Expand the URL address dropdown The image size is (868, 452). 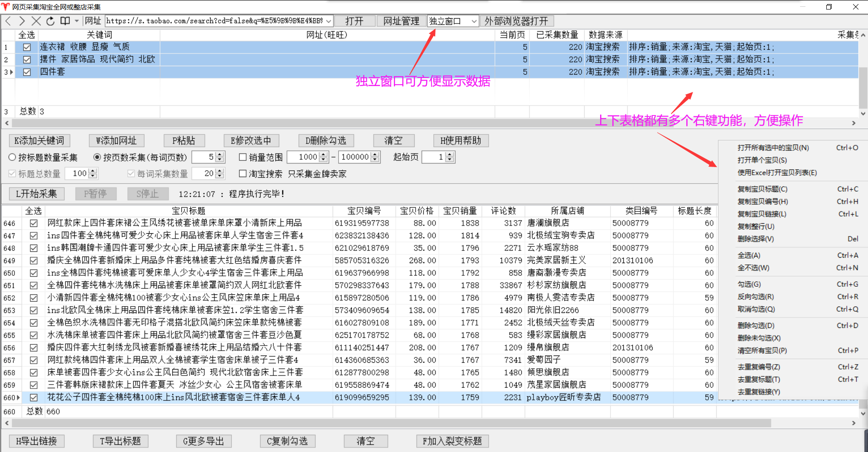(329, 21)
